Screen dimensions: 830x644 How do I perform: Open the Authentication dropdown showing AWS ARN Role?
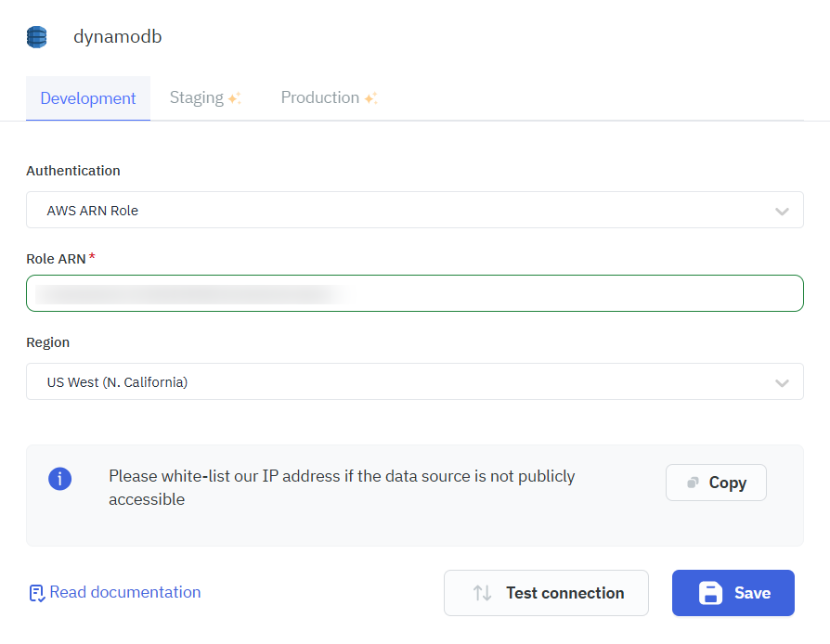(x=415, y=210)
